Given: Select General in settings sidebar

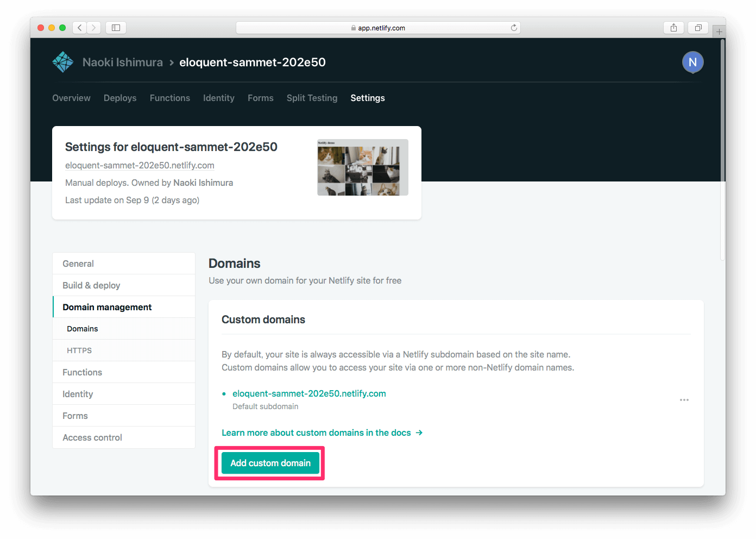Looking at the screenshot, I should [124, 264].
